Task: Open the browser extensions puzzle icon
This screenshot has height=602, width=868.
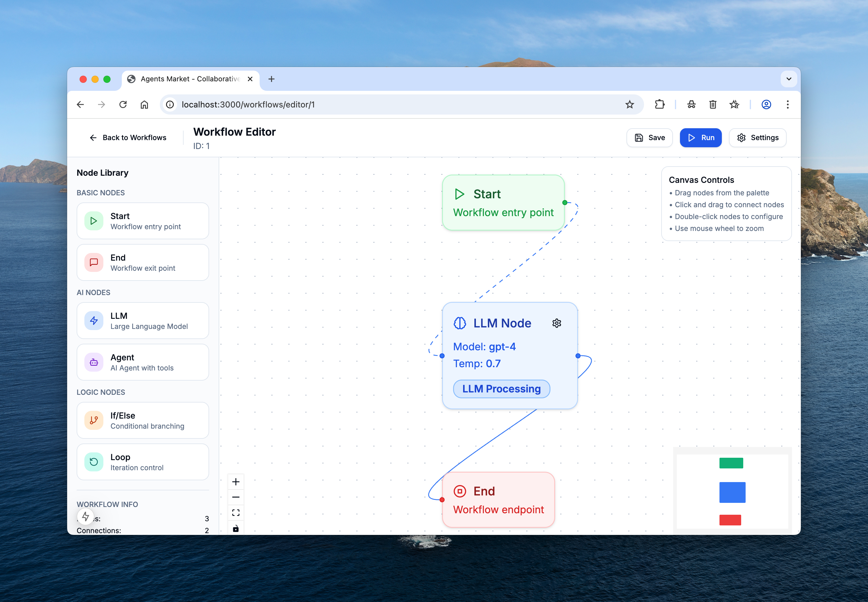Action: [x=659, y=104]
